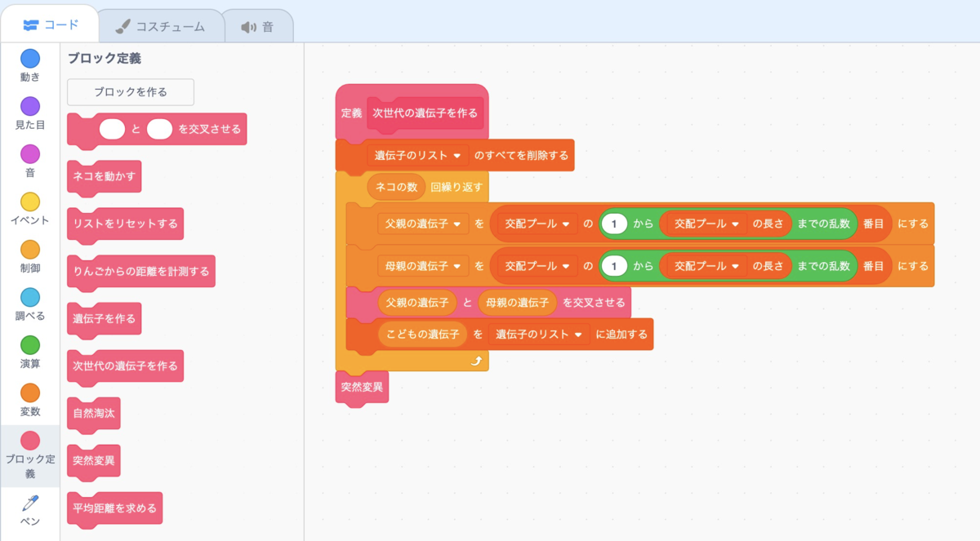Click second empty input of palette 交叉させる block
The image size is (980, 541).
click(x=160, y=129)
